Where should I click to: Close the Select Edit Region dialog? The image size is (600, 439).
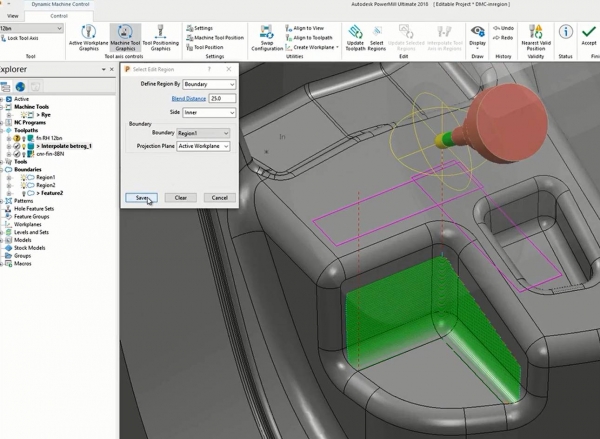229,69
